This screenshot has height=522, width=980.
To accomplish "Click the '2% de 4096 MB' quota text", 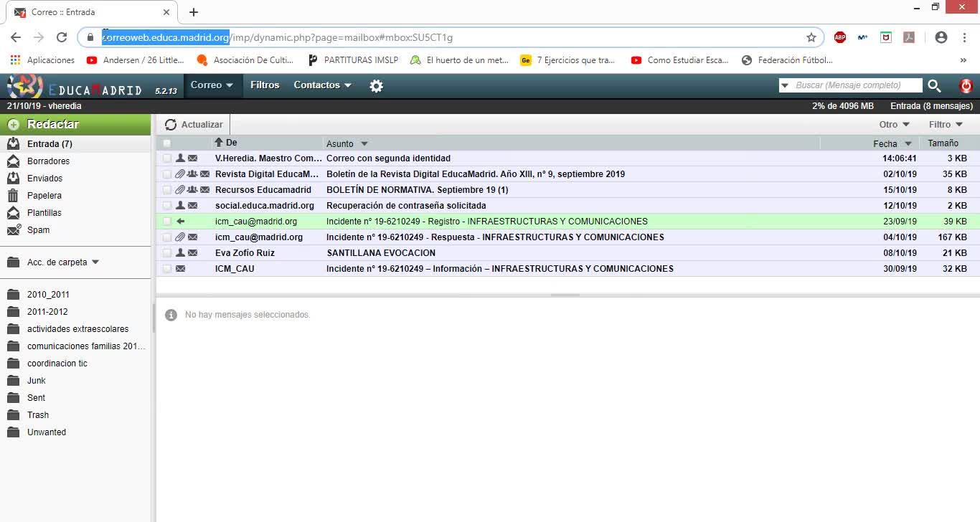I will click(x=843, y=106).
